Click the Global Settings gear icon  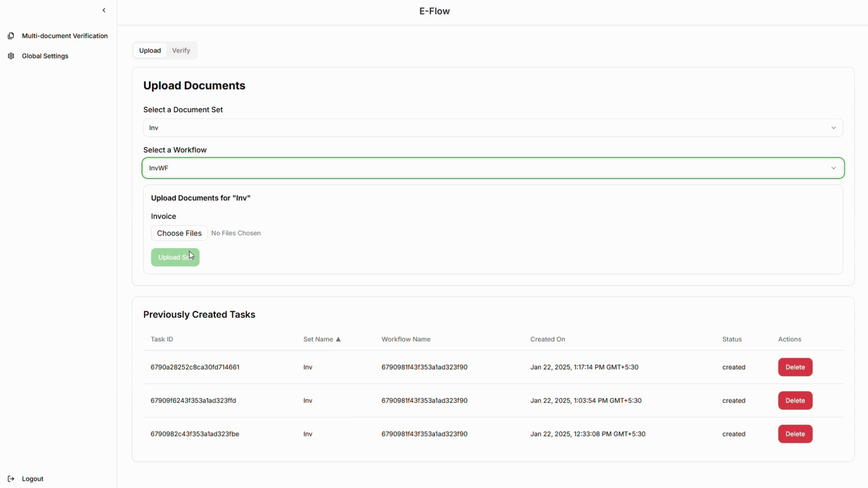point(11,56)
